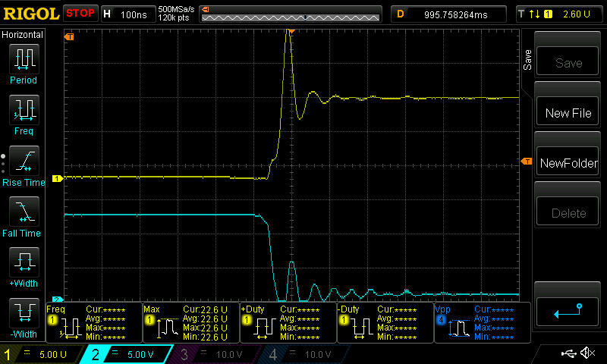This screenshot has width=607, height=364.
Task: Click the USB connection status icon
Action: pyautogui.click(x=568, y=353)
